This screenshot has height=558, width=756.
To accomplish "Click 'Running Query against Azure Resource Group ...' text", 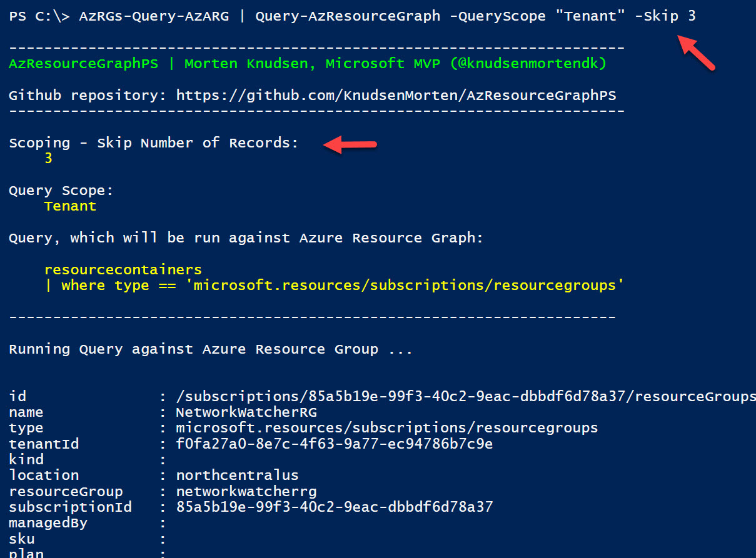I will click(x=211, y=349).
